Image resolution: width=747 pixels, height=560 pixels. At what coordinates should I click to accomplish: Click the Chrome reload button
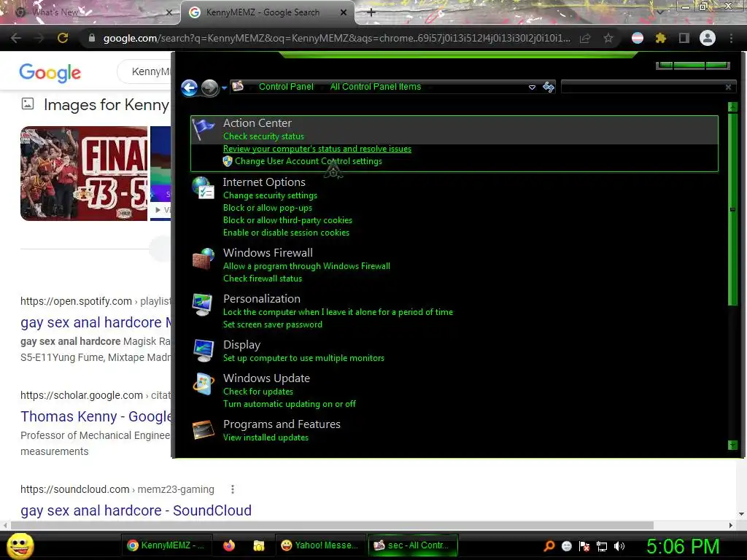tap(63, 38)
